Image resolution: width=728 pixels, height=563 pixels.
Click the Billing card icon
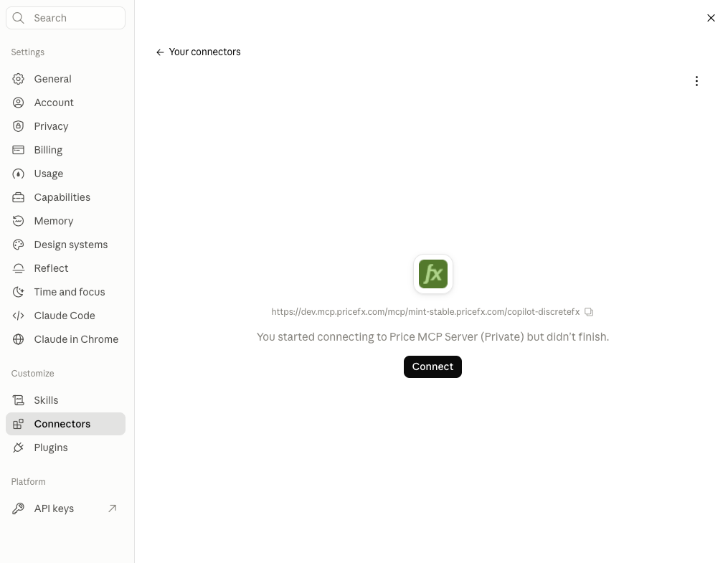pos(18,150)
